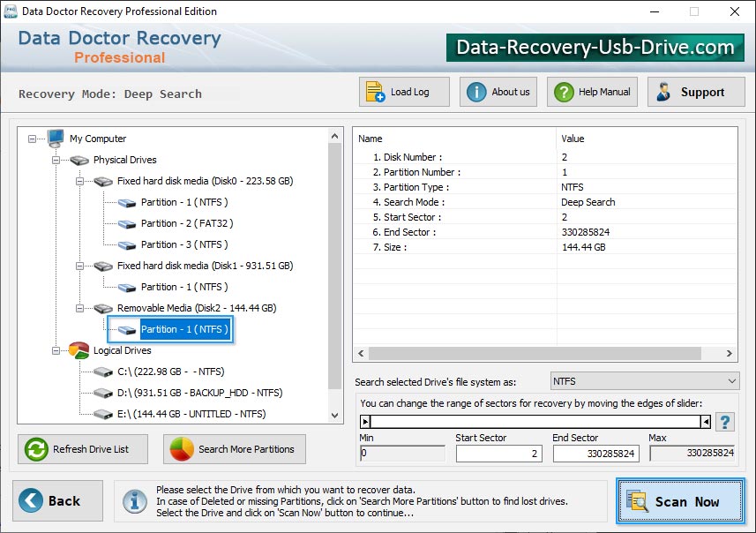Screen dimensions: 756x533
Task: Select Partition - 3 (NTFS)
Action: coord(184,245)
